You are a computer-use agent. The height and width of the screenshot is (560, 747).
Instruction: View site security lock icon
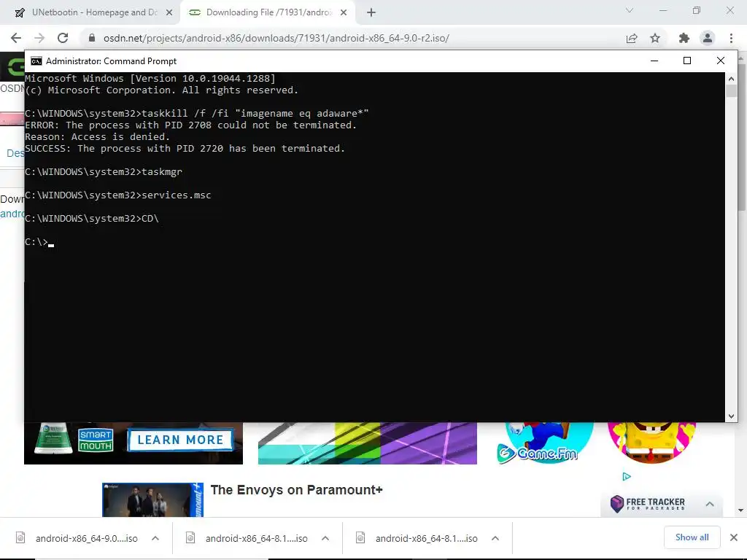coord(92,38)
